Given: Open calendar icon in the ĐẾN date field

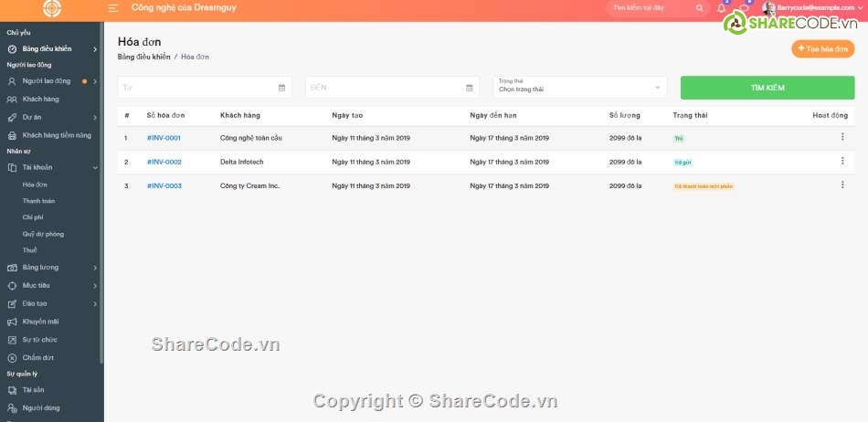Looking at the screenshot, I should click(470, 88).
